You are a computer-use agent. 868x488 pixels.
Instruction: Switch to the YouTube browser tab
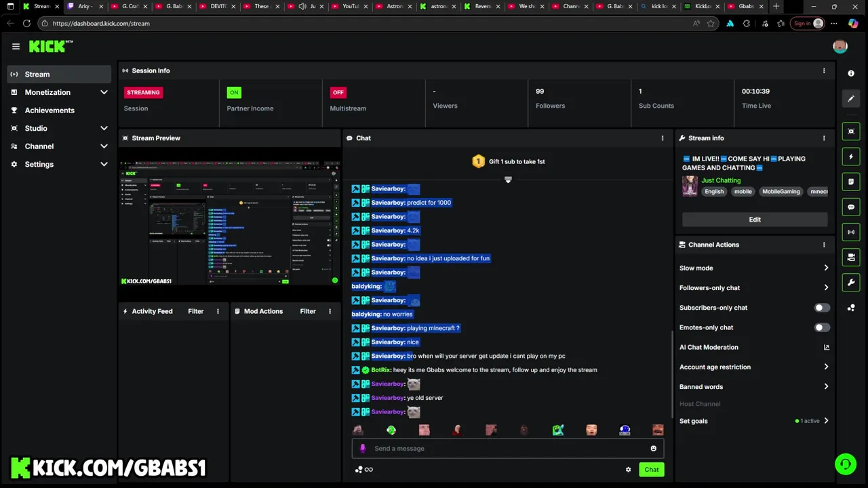point(351,7)
